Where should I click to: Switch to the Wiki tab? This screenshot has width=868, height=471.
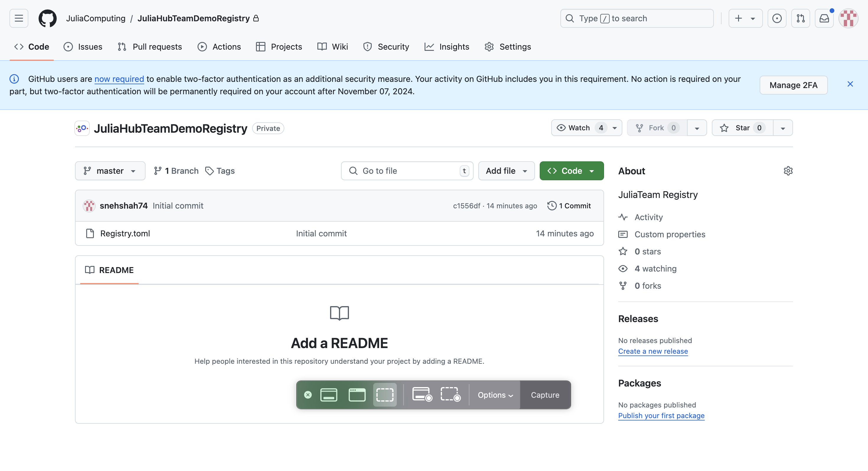point(332,46)
